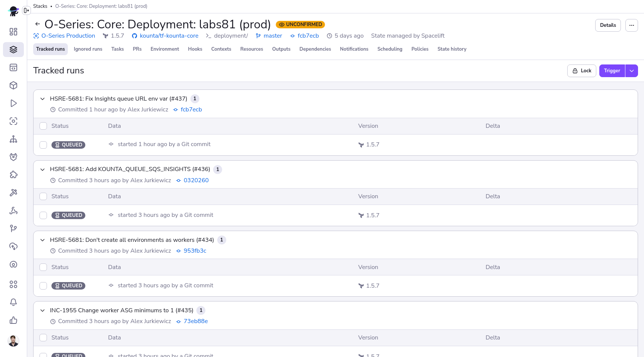Open the notifications bell icon
This screenshot has height=357, width=644.
point(13,302)
